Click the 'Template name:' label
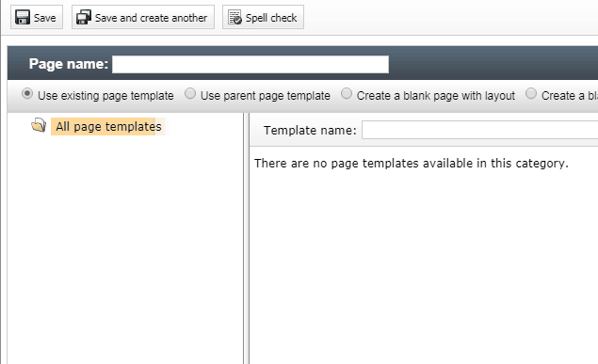The width and height of the screenshot is (598, 364). pyautogui.click(x=310, y=130)
